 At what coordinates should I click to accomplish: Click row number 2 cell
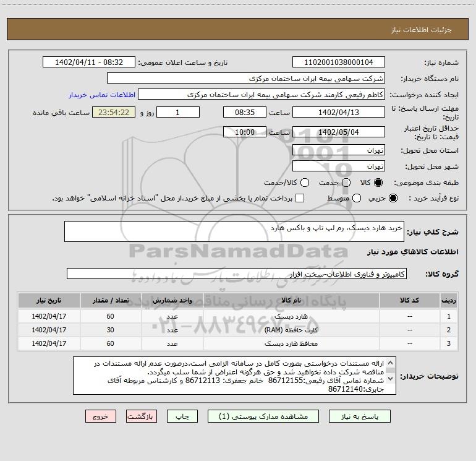[449, 330]
